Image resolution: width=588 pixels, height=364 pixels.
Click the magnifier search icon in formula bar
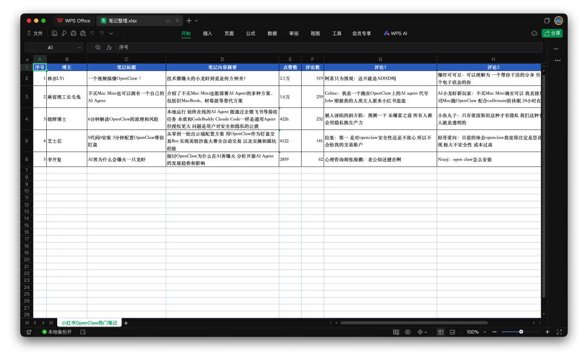(99, 48)
